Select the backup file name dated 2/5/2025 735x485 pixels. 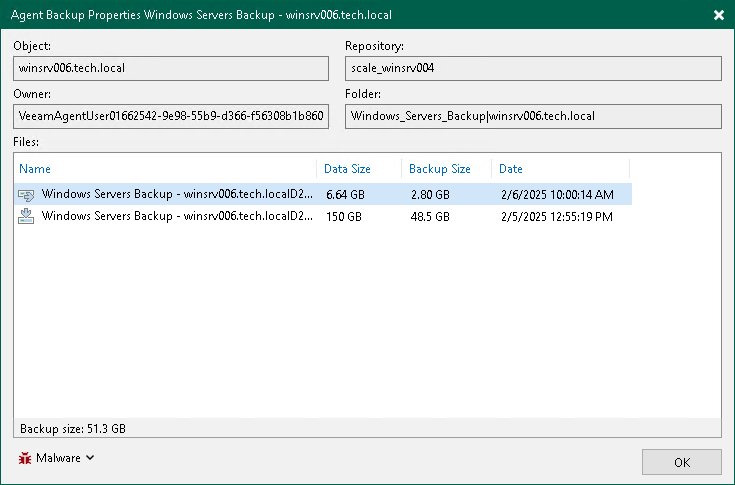[x=177, y=216]
